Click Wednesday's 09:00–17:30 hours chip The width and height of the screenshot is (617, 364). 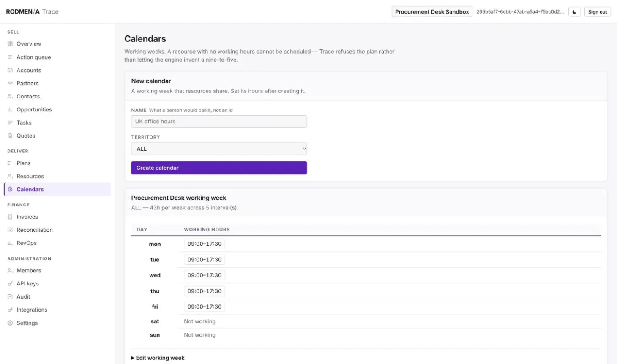pyautogui.click(x=205, y=275)
